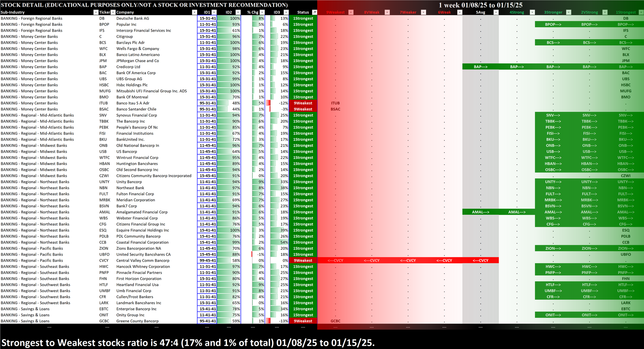
Task: Select the 9Weakest status cell for ITUB
Action: [303, 103]
